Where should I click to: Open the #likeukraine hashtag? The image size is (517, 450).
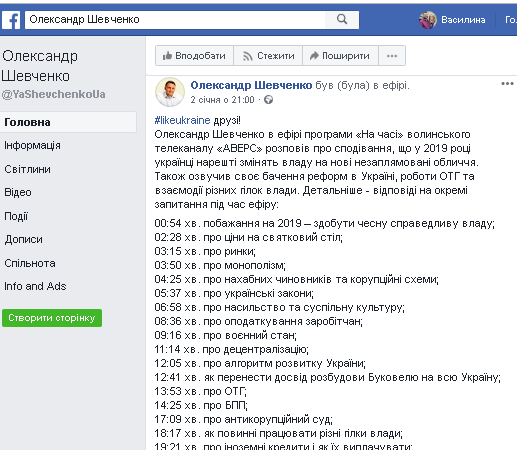(x=182, y=120)
